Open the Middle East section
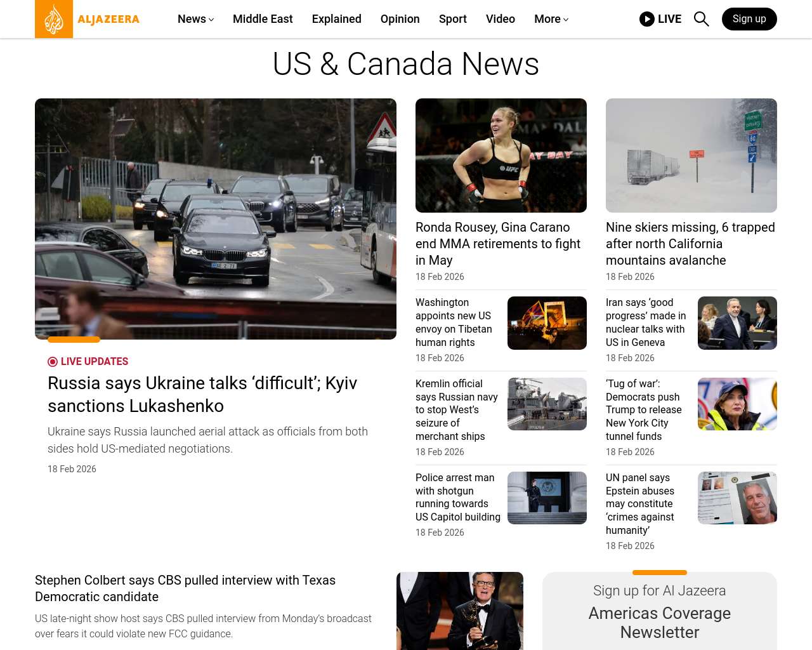Viewport: 812px width, 650px height. coord(263,19)
